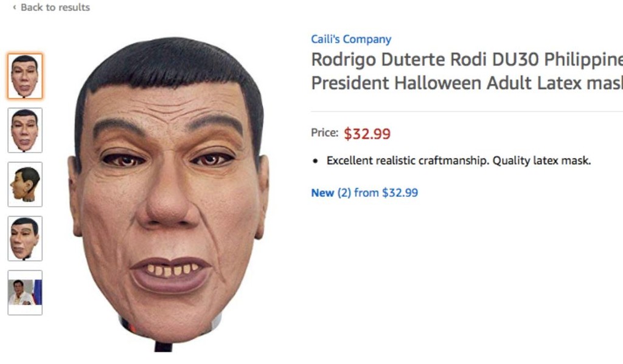Click the Excellent realistic craftsmanship bullet text
This screenshot has height=364, width=623.
click(x=407, y=161)
